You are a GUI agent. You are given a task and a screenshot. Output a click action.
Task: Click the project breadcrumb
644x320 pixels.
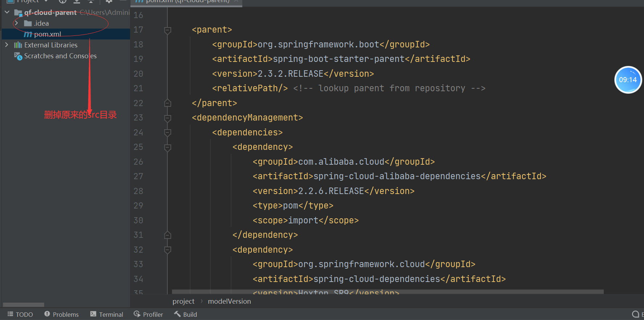183,301
